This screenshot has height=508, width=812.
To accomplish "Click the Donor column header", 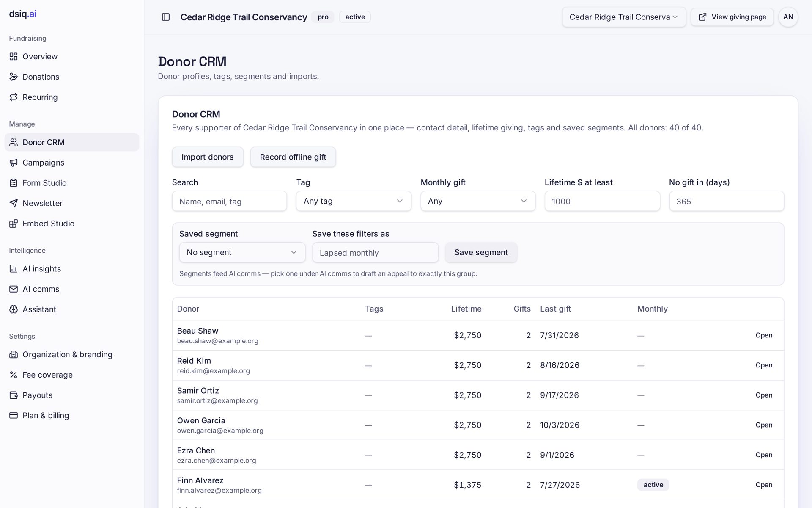I will point(188,309).
